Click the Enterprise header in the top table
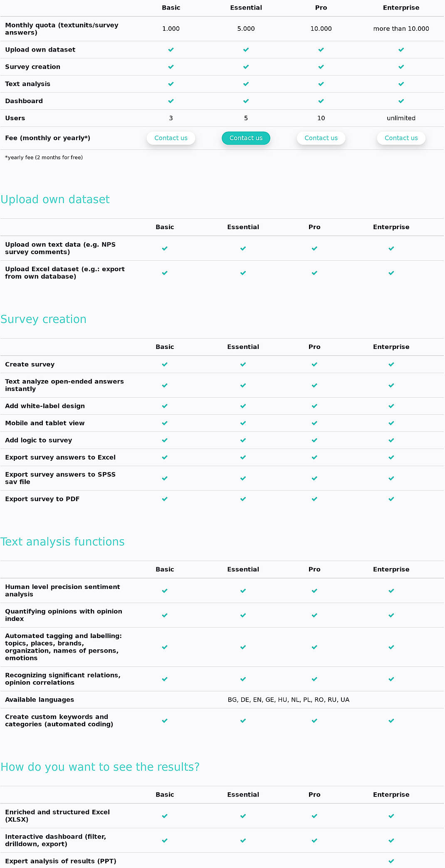The image size is (445, 868). [x=401, y=7]
